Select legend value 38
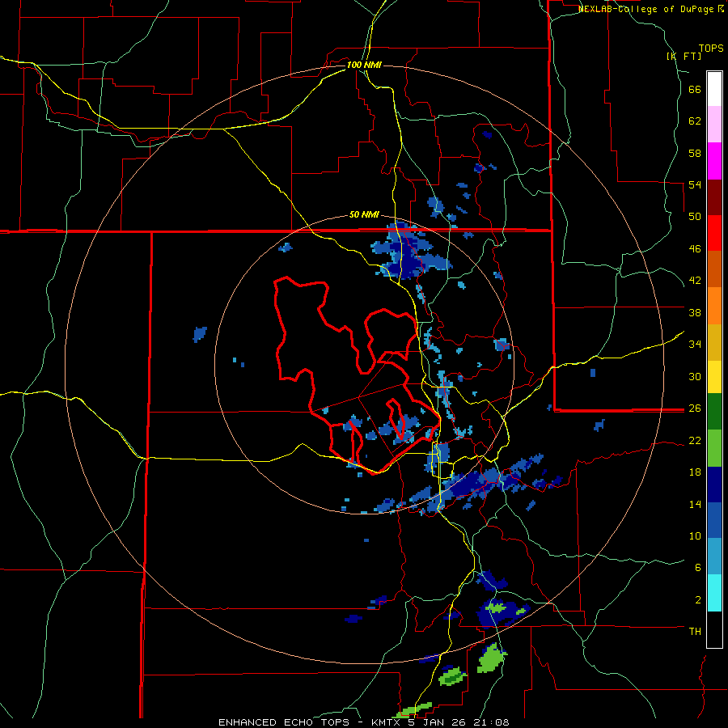 pyautogui.click(x=695, y=312)
